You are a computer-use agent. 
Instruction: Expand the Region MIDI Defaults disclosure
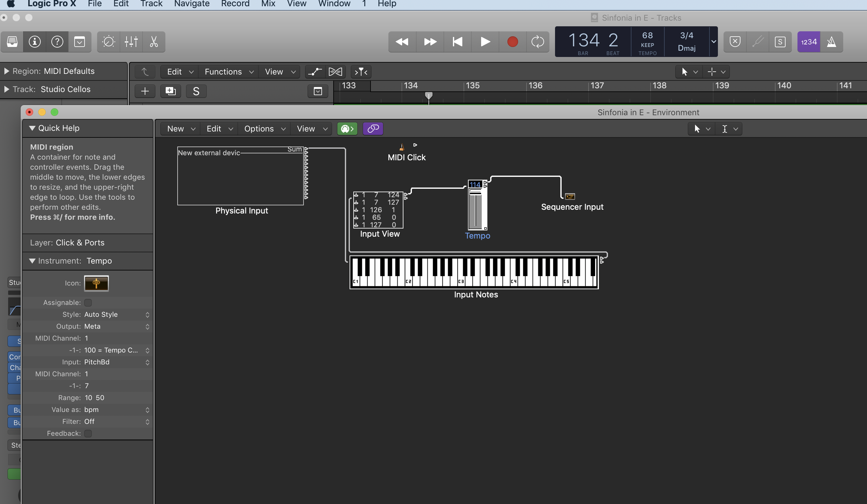(7, 71)
